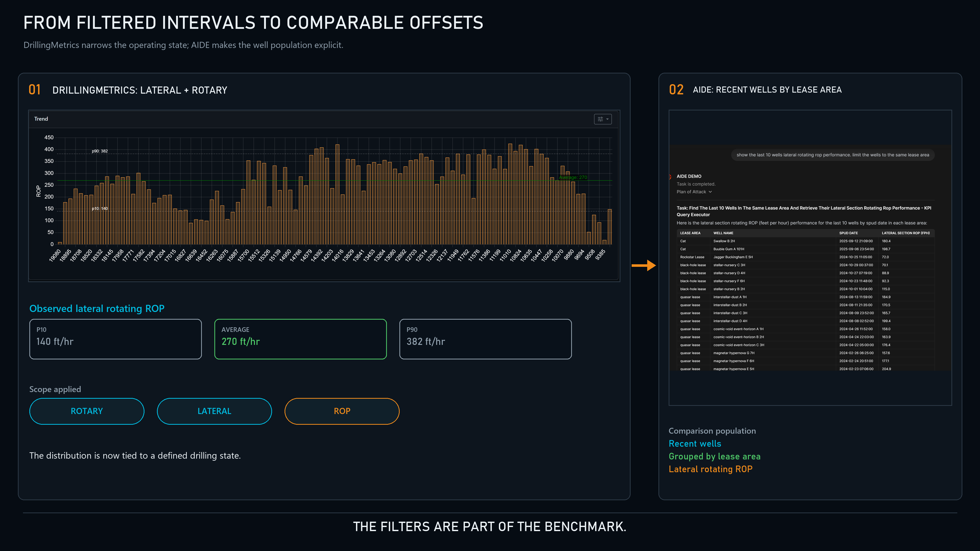
Task: Click the Trend panel title
Action: 41,119
